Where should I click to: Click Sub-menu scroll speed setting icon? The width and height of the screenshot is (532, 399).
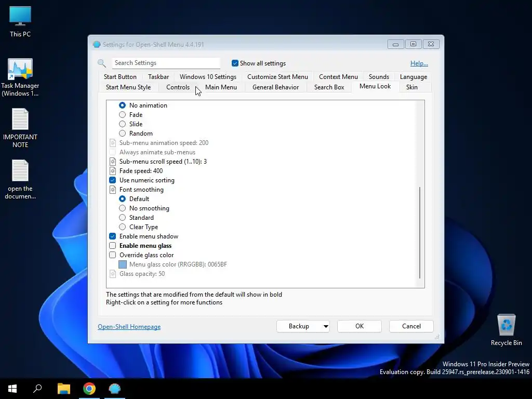113,162
